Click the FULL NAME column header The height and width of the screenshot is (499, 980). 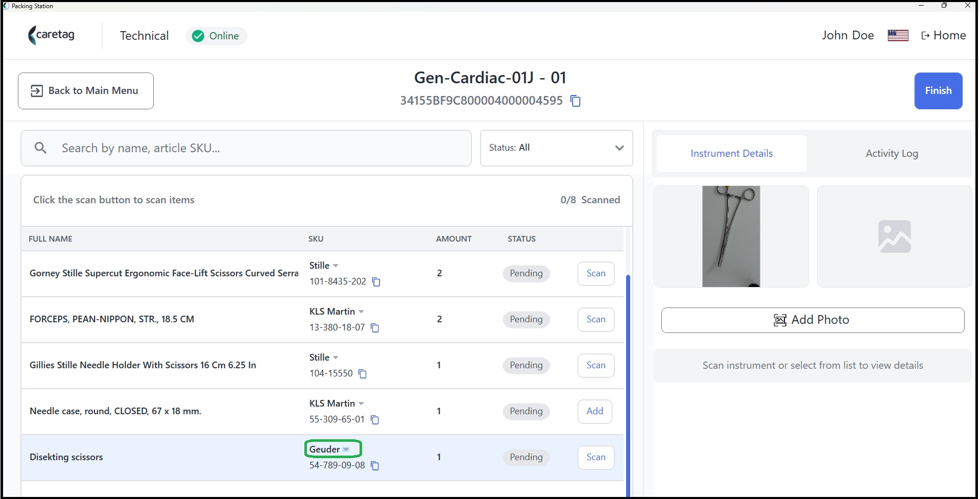click(51, 239)
